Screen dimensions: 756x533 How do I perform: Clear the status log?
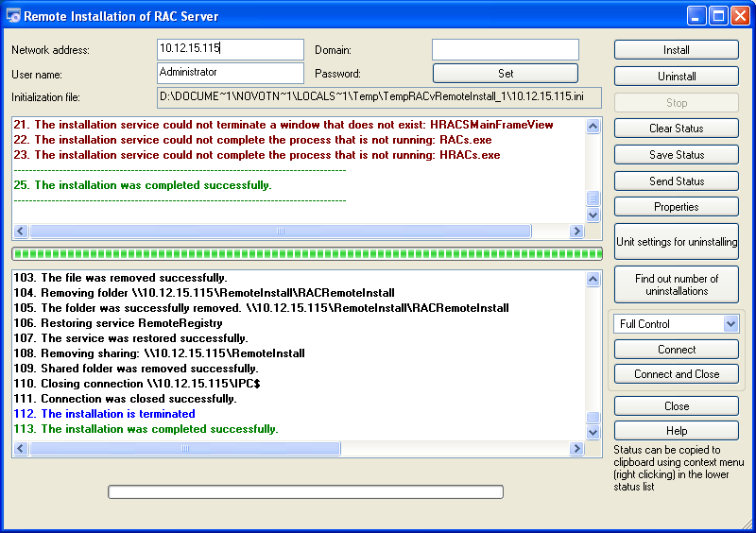(676, 129)
